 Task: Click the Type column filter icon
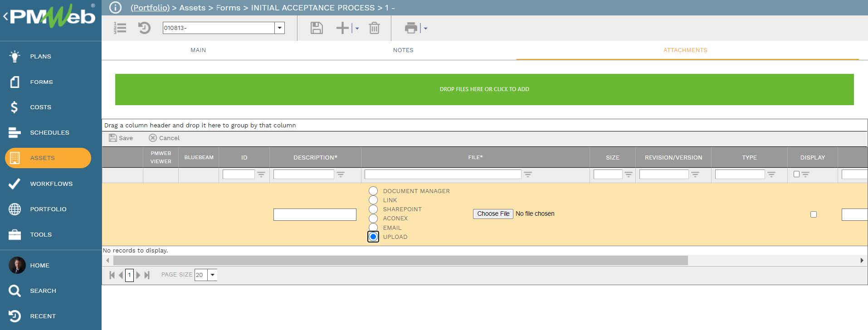(x=771, y=175)
